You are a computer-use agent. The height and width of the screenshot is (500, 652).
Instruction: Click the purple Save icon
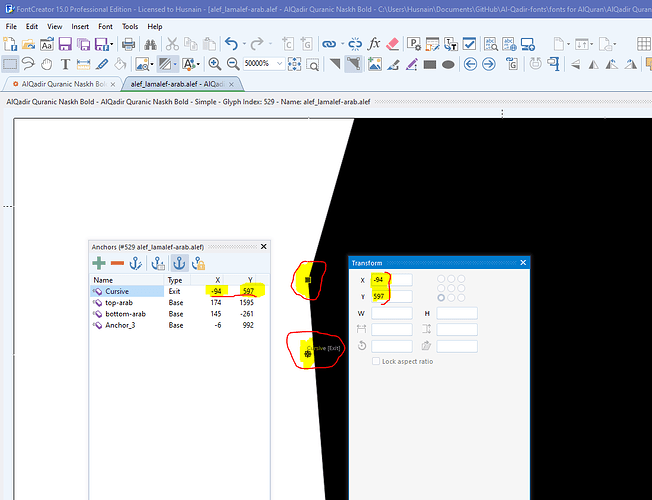pos(65,44)
